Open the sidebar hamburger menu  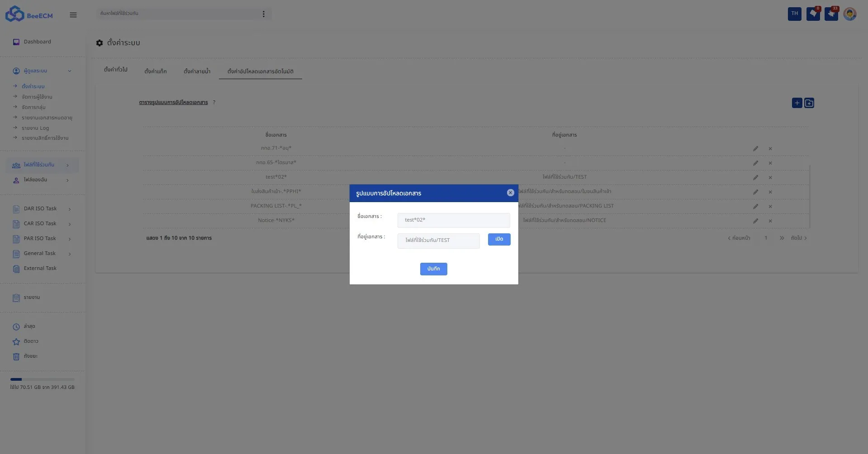73,14
